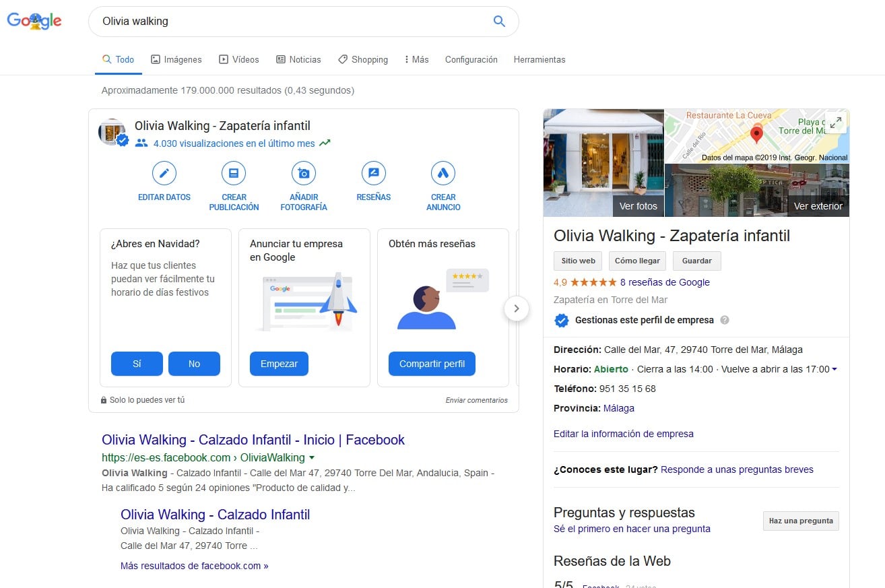Screen dimensions: 885x588
Task: Answer Sí to the Navidad question
Action: click(x=137, y=364)
